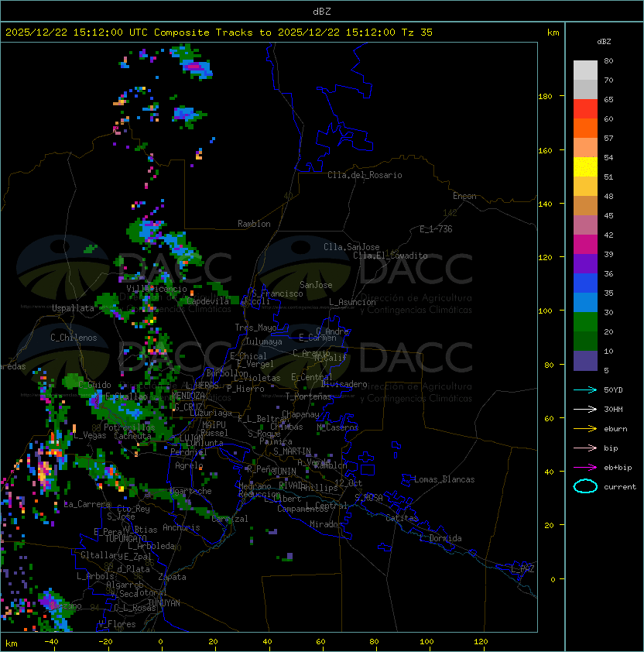Pick the magenta 39-42 dBZ swatch
Screen dimensions: 644x652
coord(585,245)
